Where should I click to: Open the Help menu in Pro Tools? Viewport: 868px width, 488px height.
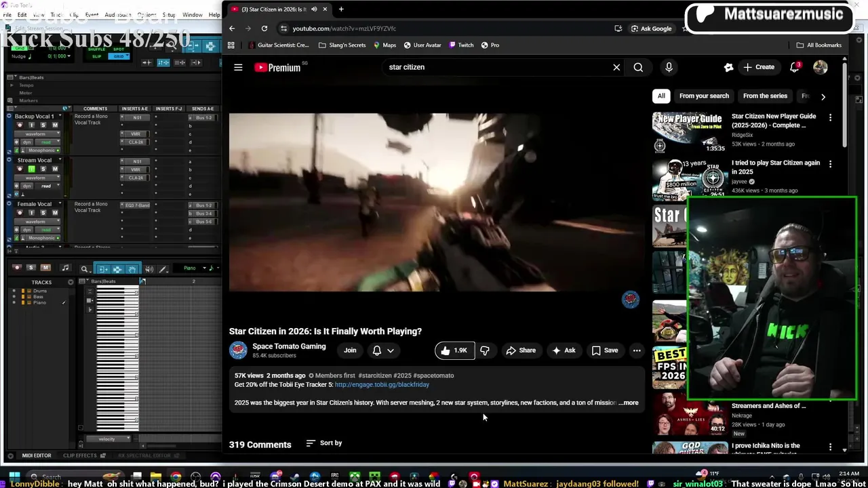click(x=215, y=14)
